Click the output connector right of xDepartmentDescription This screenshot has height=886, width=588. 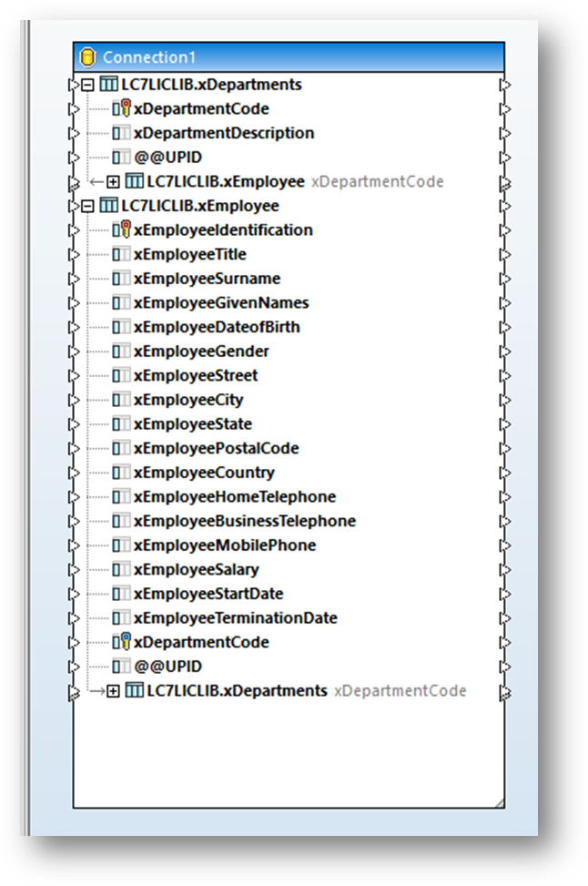(x=505, y=133)
